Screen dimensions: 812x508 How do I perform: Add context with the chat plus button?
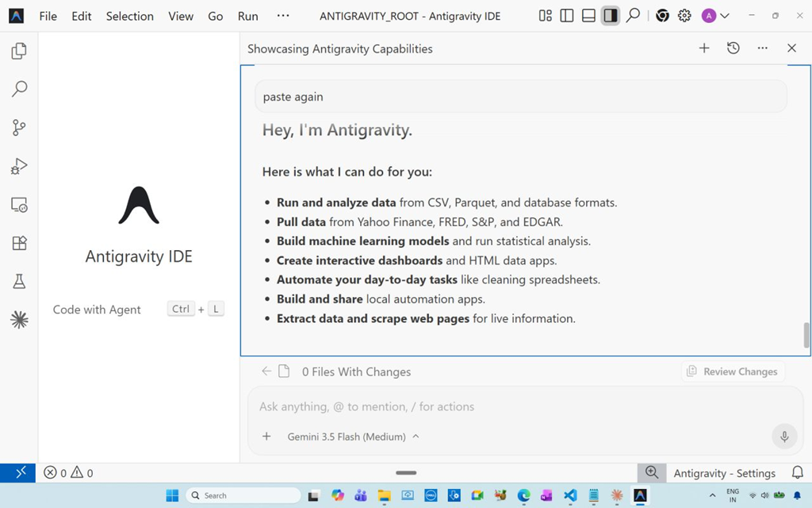[266, 437]
